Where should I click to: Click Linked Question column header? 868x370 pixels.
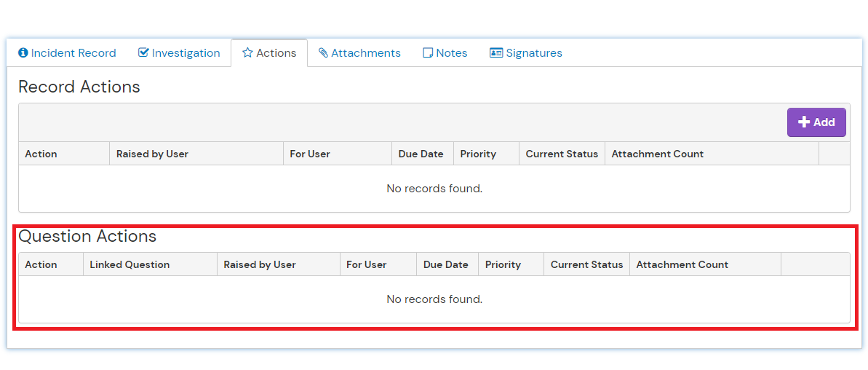coord(130,264)
